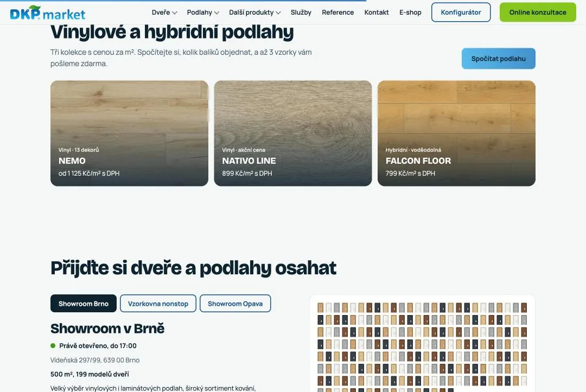The height and width of the screenshot is (392, 586).
Task: Click the heading 'Vinylové a hybridní podlahy'
Action: [x=172, y=32]
